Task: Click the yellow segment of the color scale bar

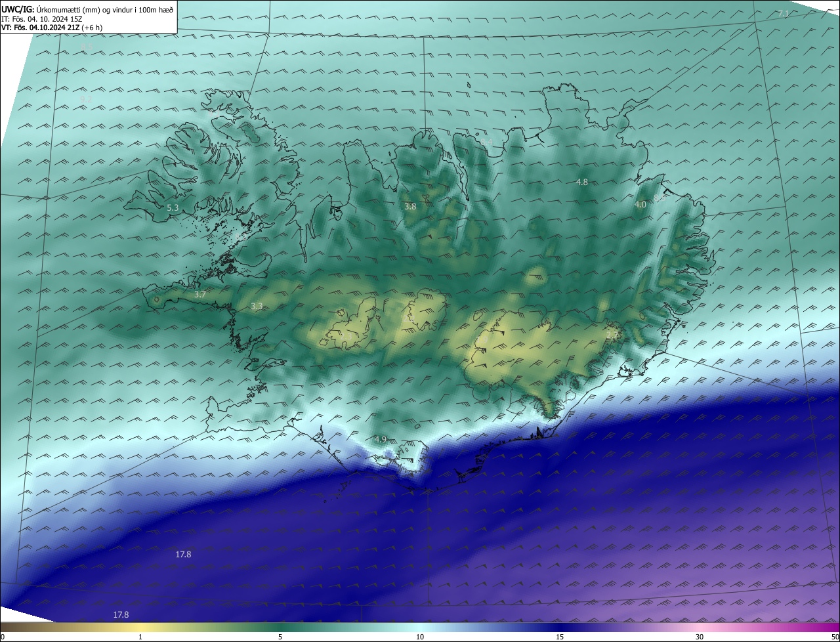Action: pyautogui.click(x=141, y=628)
